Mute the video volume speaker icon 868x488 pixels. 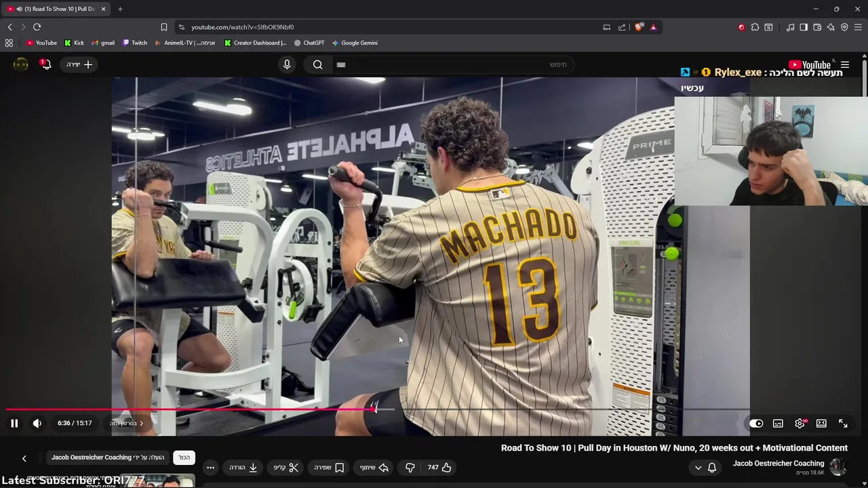pyautogui.click(x=37, y=423)
